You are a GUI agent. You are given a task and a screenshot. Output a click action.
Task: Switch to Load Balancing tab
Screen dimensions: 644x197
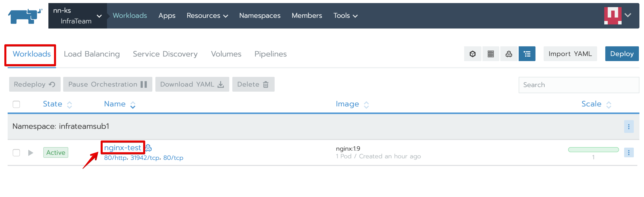click(x=92, y=54)
